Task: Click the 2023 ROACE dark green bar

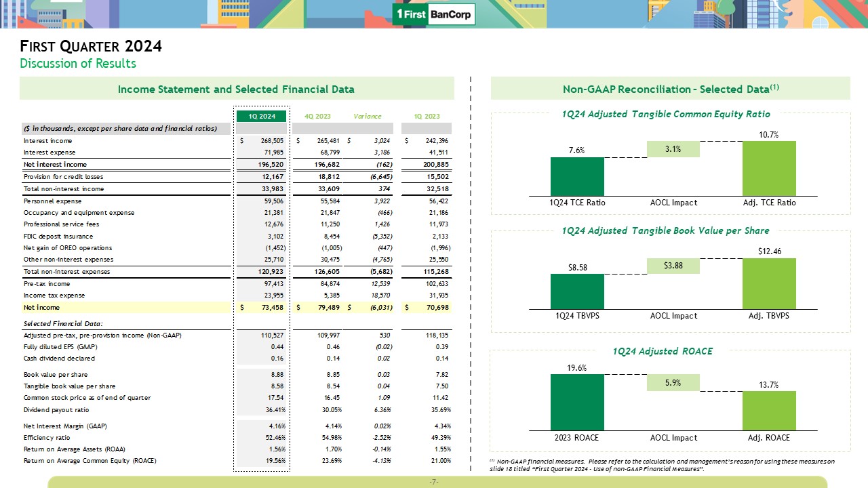Action: click(x=577, y=402)
